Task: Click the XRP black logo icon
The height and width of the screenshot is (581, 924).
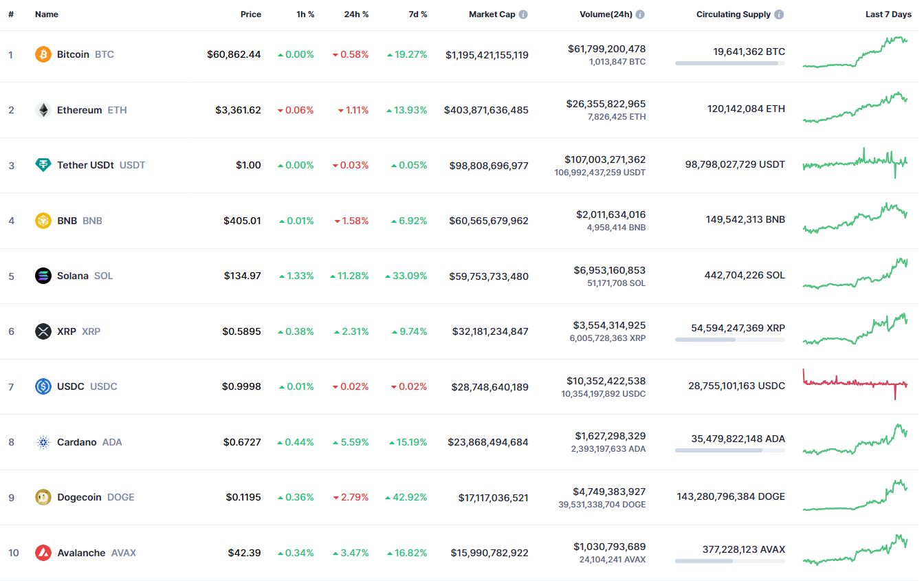Action: [43, 331]
